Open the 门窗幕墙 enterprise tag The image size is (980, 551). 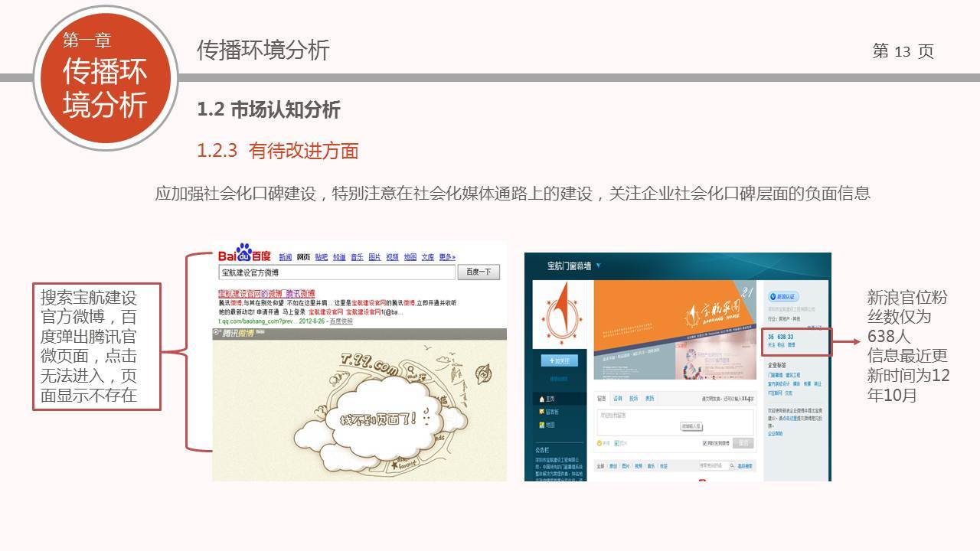[775, 375]
